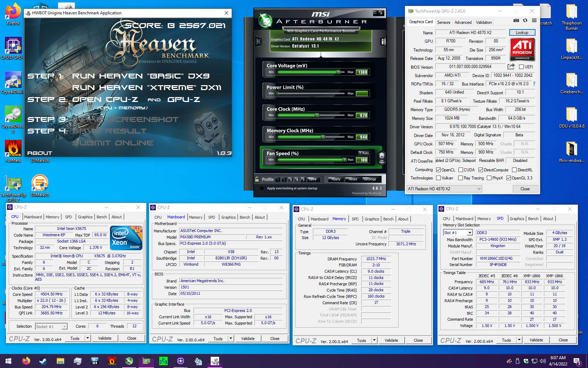This screenshot has height=368, width=588.
Task: Open the GPU-Z hamburger menu
Action: (x=534, y=21)
